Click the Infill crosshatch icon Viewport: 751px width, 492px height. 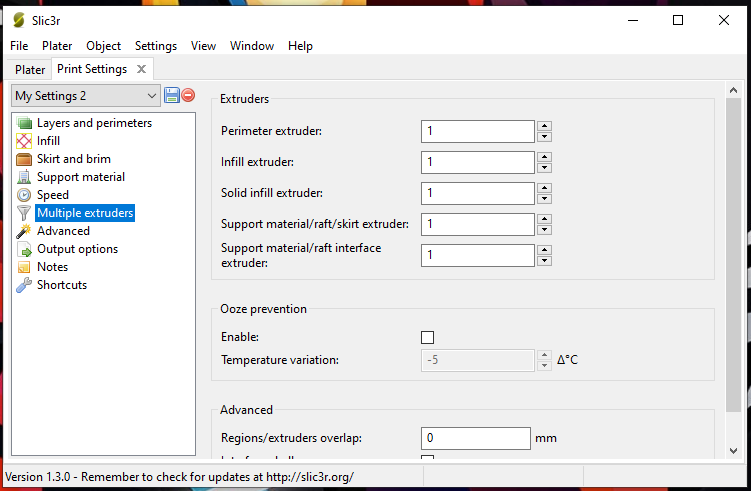point(24,141)
